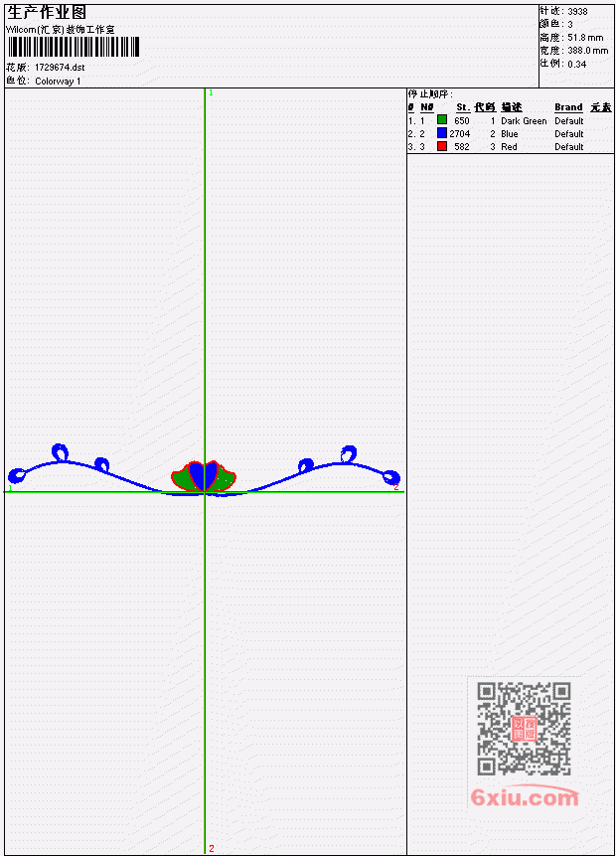Click the 'Colorway 1' text
The width and height of the screenshot is (616, 856).
coord(58,82)
